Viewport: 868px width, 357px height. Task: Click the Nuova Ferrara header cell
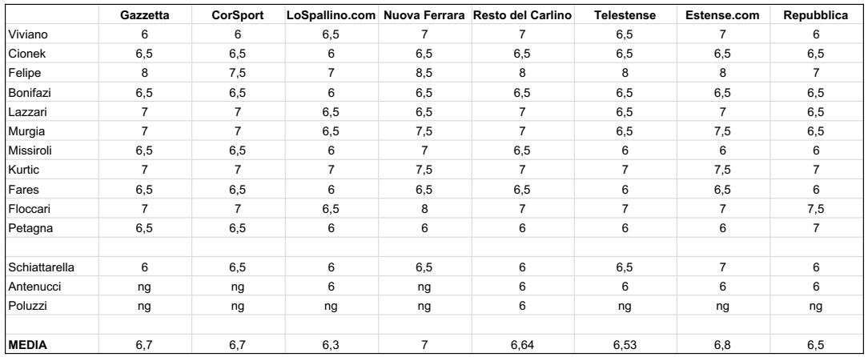pos(424,15)
